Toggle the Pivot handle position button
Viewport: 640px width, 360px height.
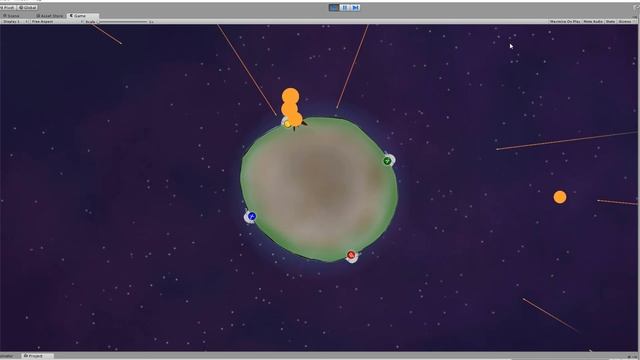7,7
